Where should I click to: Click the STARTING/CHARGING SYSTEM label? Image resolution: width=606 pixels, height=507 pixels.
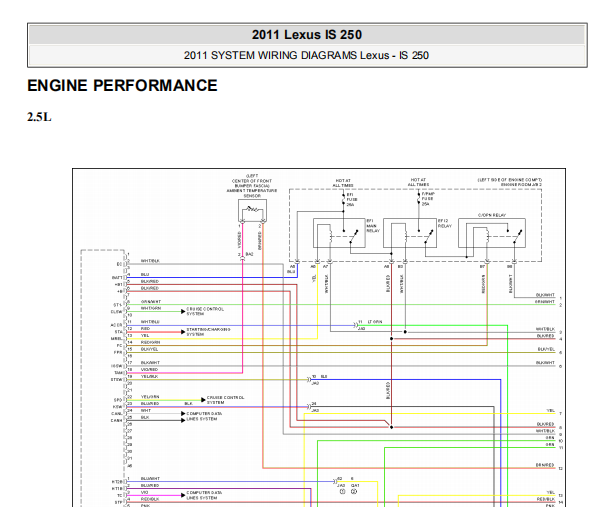tap(208, 332)
